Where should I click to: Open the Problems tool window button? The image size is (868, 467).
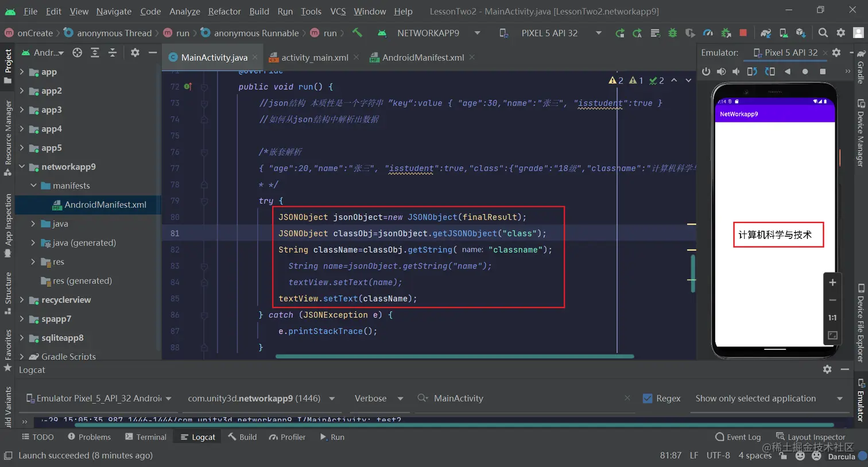pos(89,437)
